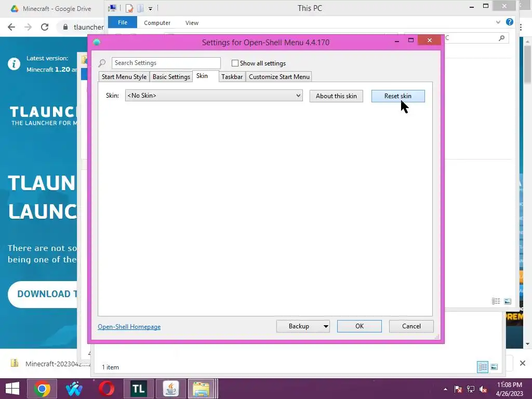Open Chrome from the taskbar
The width and height of the screenshot is (532, 399).
(42, 389)
